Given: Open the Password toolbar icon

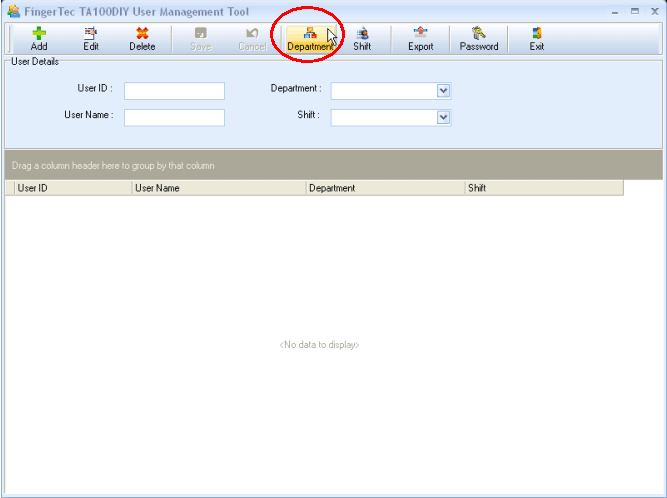Looking at the screenshot, I should (x=479, y=39).
